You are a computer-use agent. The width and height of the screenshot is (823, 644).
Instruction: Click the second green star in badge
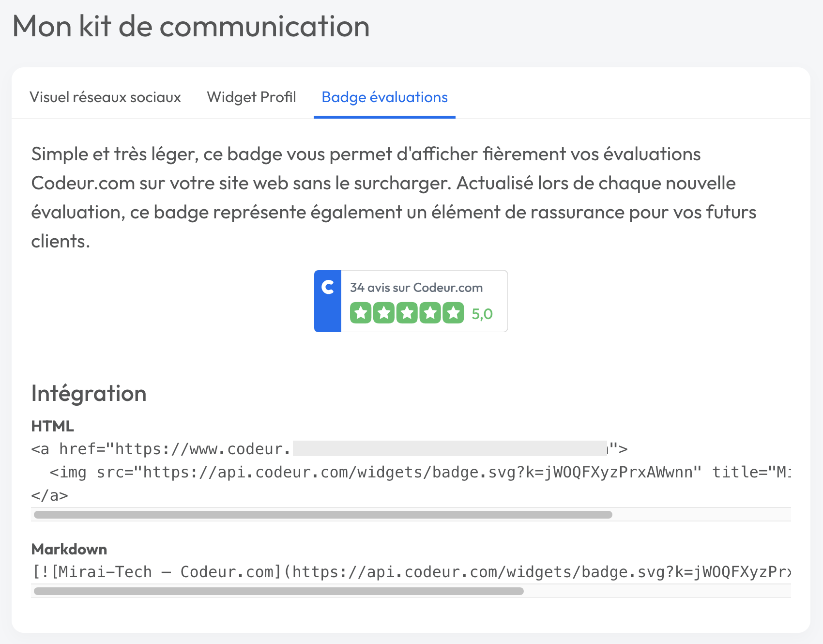(384, 313)
